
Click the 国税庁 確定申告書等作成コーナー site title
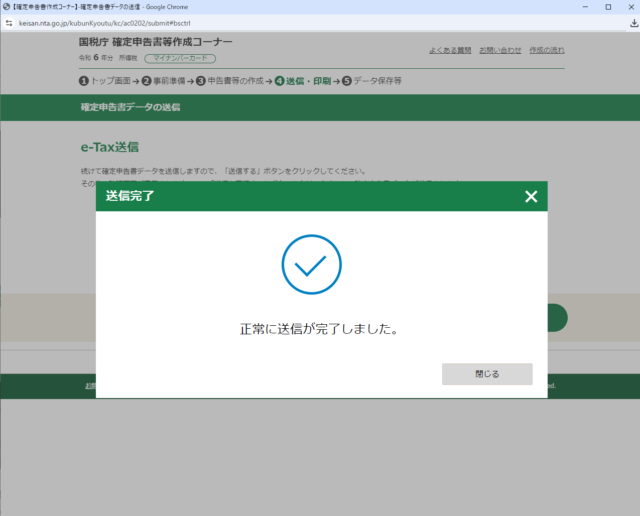pyautogui.click(x=155, y=42)
